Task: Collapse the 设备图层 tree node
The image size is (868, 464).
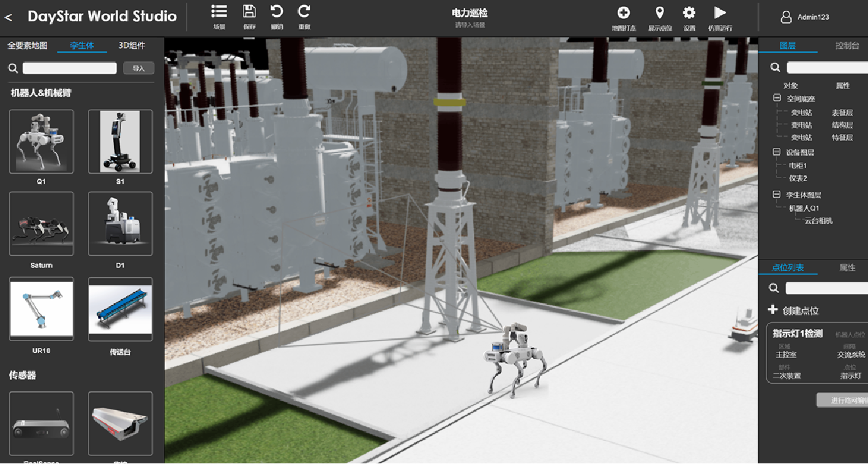Action: tap(777, 152)
